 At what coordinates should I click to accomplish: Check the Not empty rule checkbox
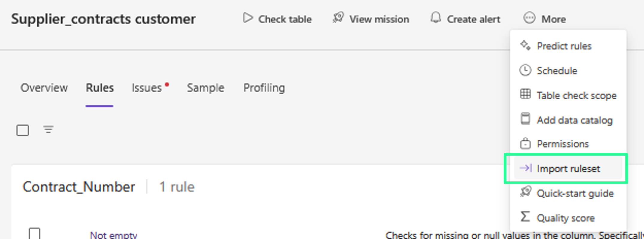34,233
